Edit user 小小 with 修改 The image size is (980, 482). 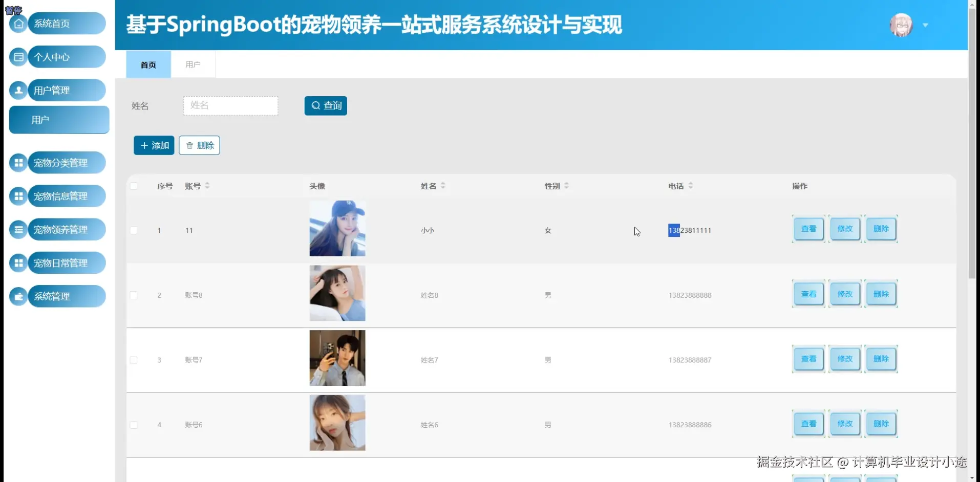[845, 229]
